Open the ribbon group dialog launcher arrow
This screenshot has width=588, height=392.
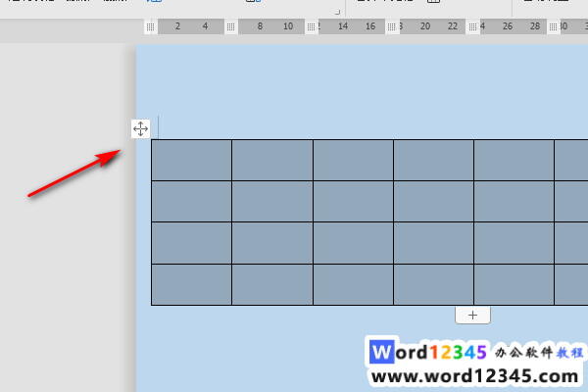click(x=337, y=12)
